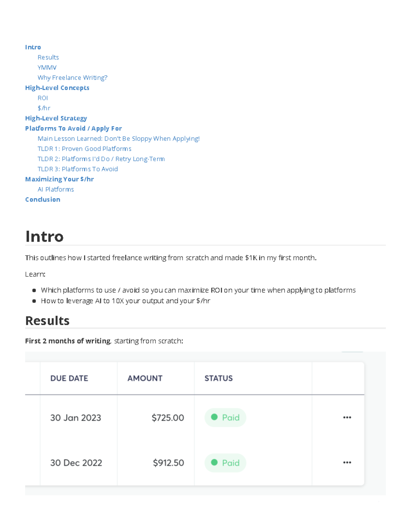411x532 pixels.
Task: Open the Why Freelance Writing? link
Action: (72, 78)
